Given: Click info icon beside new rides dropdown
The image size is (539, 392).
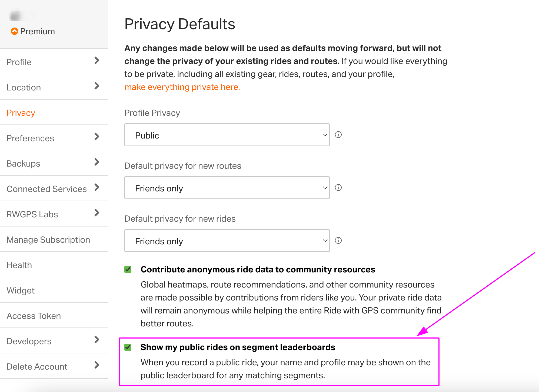Looking at the screenshot, I should coord(338,240).
